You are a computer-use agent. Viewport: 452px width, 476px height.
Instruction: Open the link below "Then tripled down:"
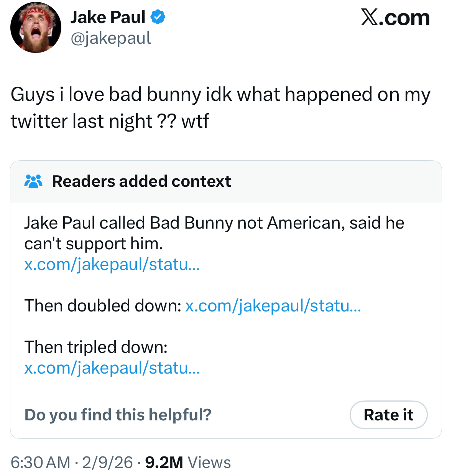(112, 368)
